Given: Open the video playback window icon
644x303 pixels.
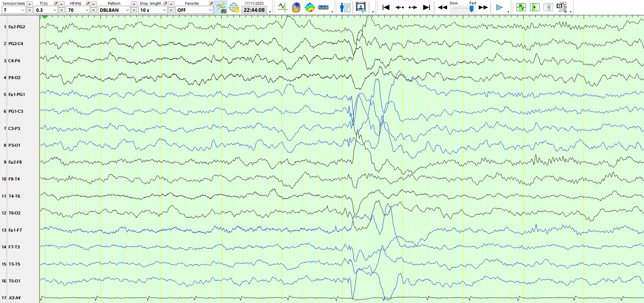Looking at the screenshot, I should point(361,7).
